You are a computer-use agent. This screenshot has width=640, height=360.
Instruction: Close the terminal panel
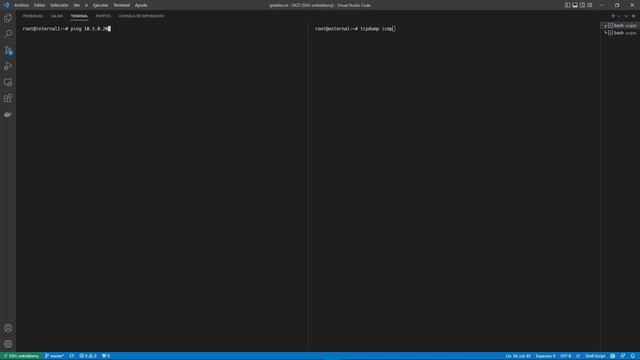pos(633,16)
